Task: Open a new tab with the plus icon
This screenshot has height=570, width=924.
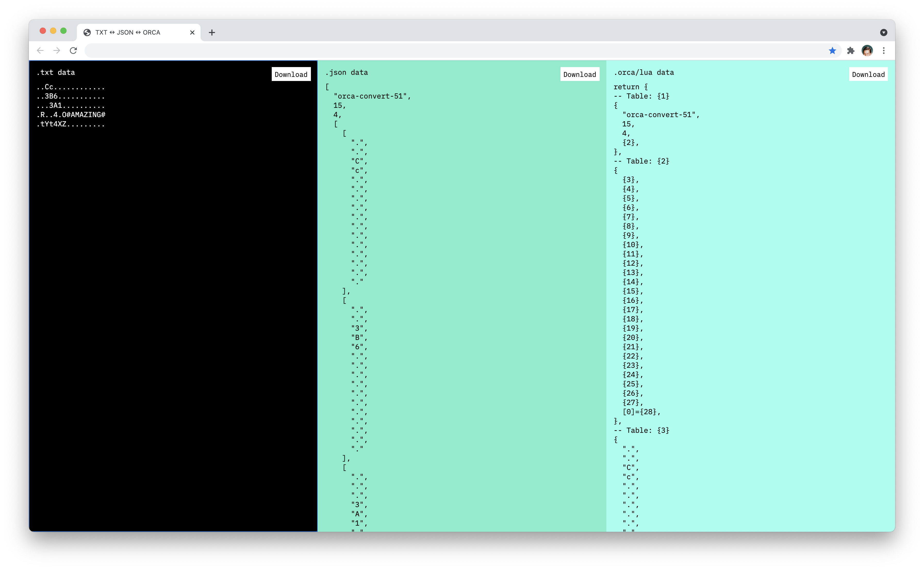Action: [212, 33]
